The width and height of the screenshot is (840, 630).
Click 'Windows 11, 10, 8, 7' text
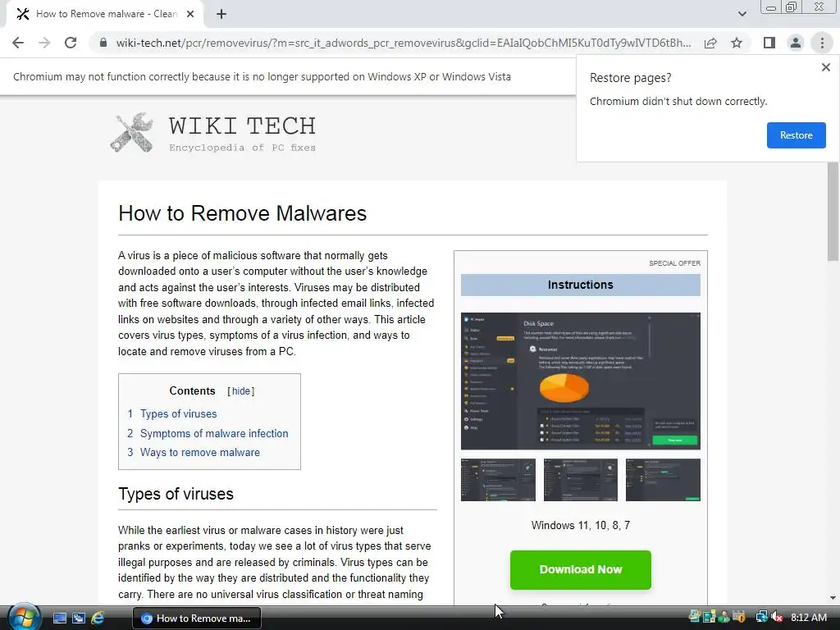pyautogui.click(x=581, y=525)
